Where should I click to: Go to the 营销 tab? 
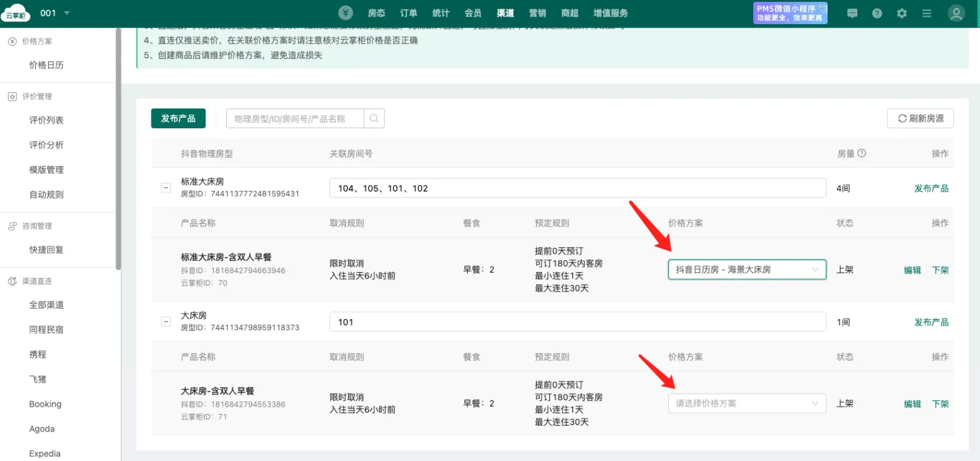pos(538,13)
